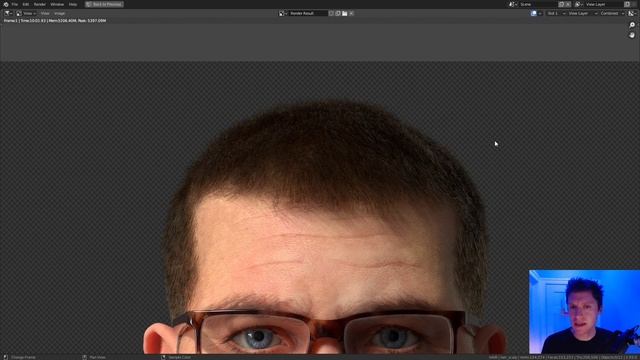Screen dimensions: 640x360
Task: Click the View Layer name field
Action: pos(604,4)
